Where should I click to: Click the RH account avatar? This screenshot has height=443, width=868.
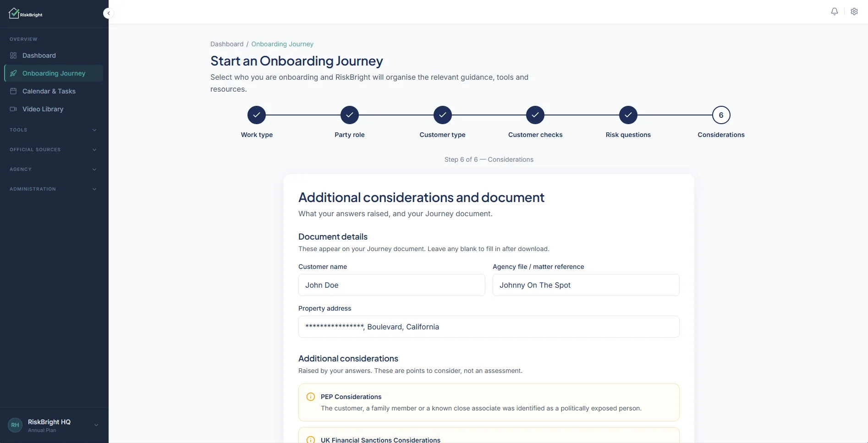(x=15, y=425)
